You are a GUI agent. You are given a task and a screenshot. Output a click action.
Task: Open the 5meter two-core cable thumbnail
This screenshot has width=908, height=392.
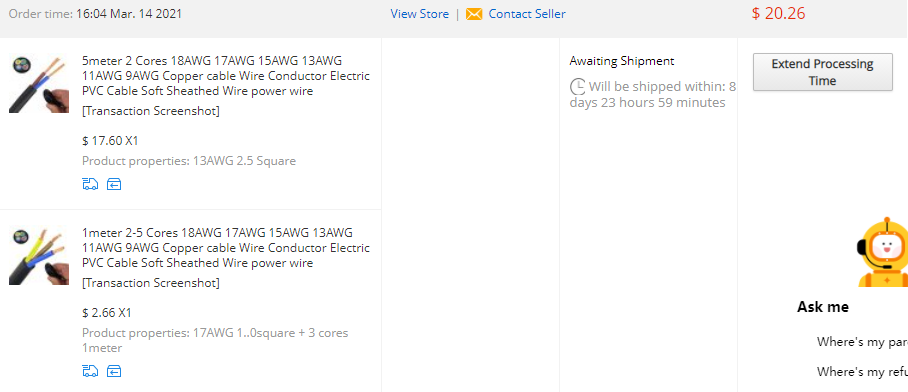click(x=39, y=85)
